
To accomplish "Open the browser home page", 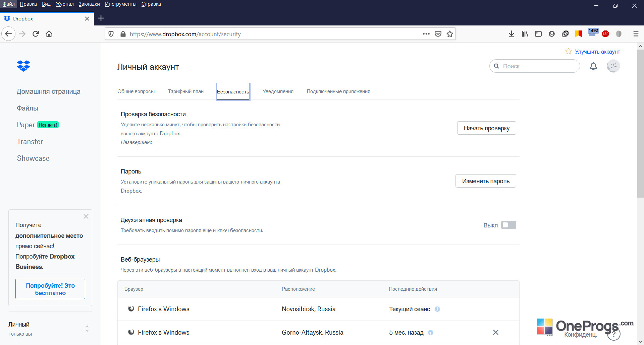I will click(x=49, y=34).
